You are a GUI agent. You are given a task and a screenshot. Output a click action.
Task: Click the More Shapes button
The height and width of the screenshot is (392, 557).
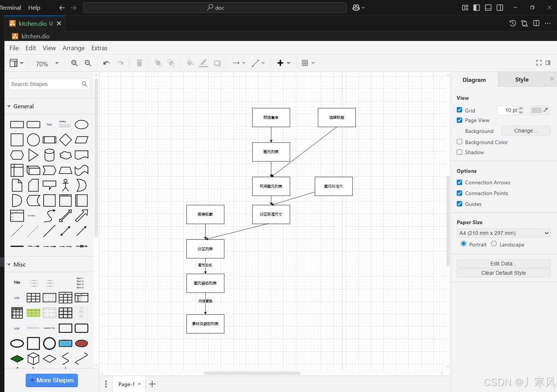point(51,380)
